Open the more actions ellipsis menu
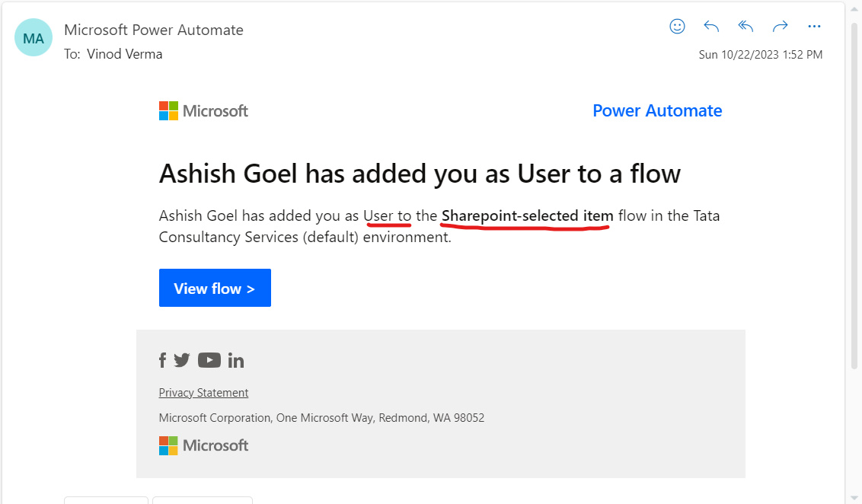 tap(814, 27)
